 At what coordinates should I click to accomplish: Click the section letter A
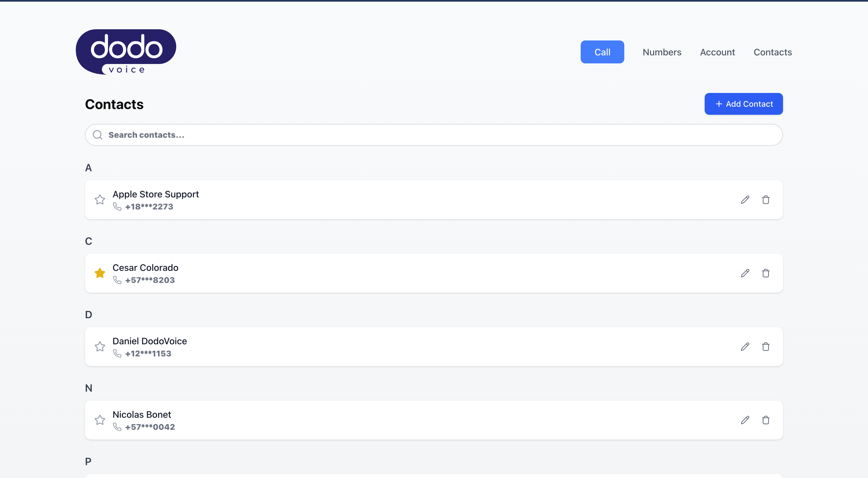pos(88,168)
